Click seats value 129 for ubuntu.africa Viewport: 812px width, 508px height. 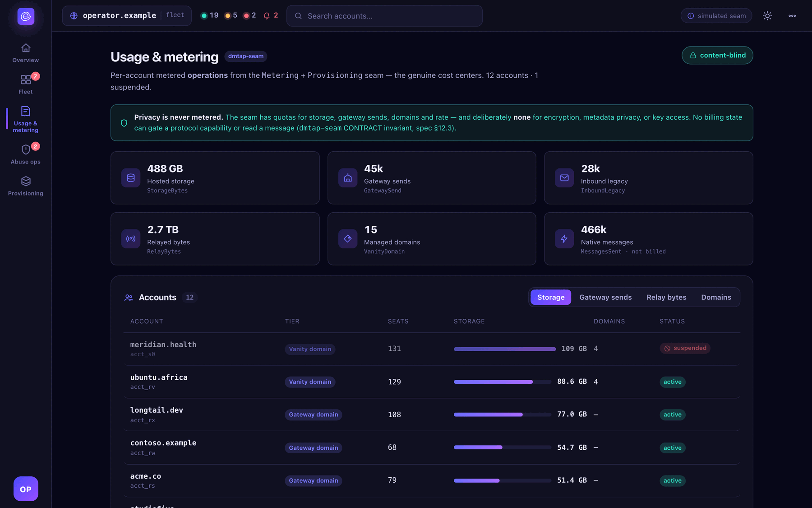[394, 382]
